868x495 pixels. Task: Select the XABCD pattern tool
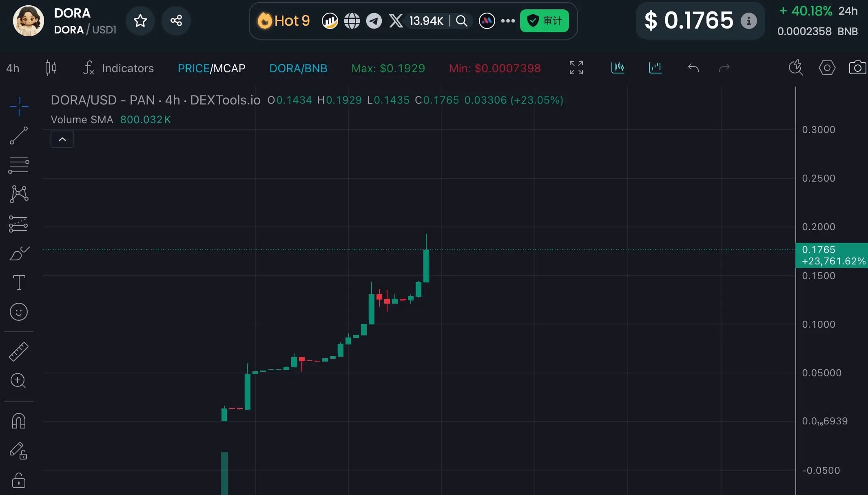(x=19, y=194)
